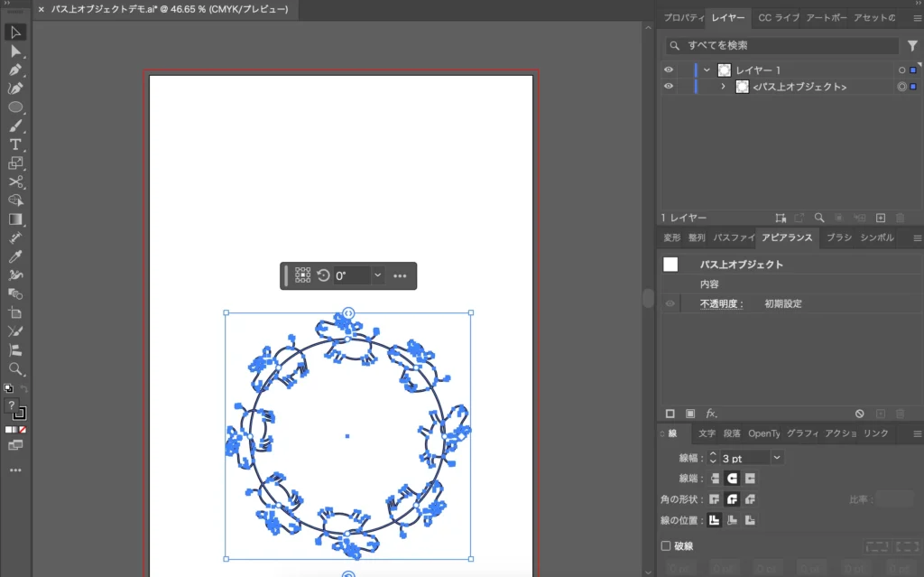Viewport: 924px width, 577px height.
Task: Click the fx add effect icon
Action: pos(711,414)
